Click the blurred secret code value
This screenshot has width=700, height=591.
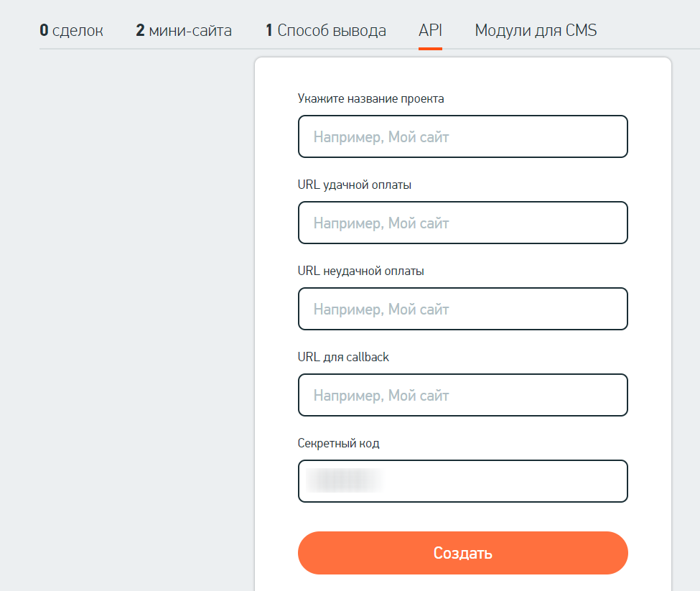(x=343, y=480)
